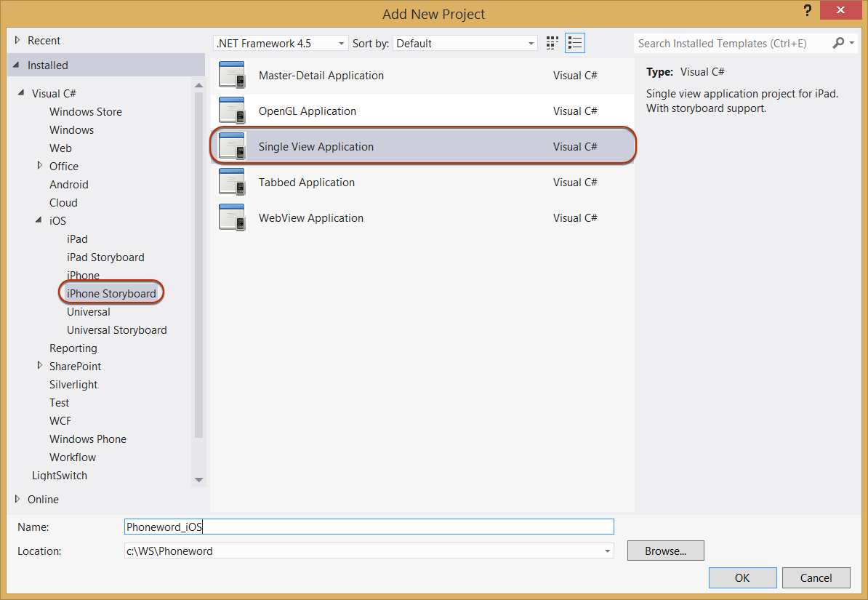Click the help question mark icon

(x=807, y=12)
